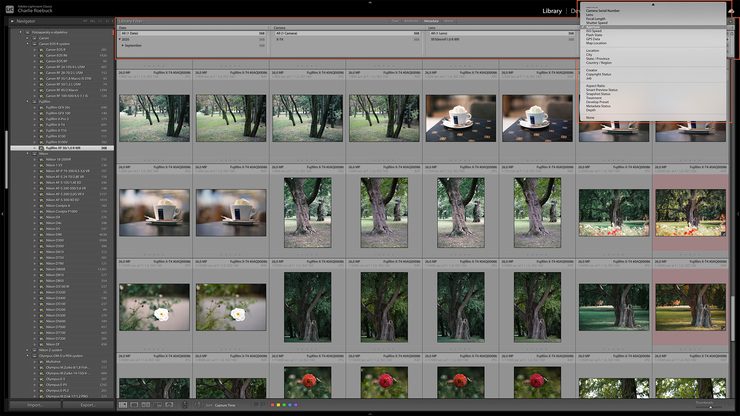Apply purple color label
This screenshot has width=740, height=416.
(295, 405)
